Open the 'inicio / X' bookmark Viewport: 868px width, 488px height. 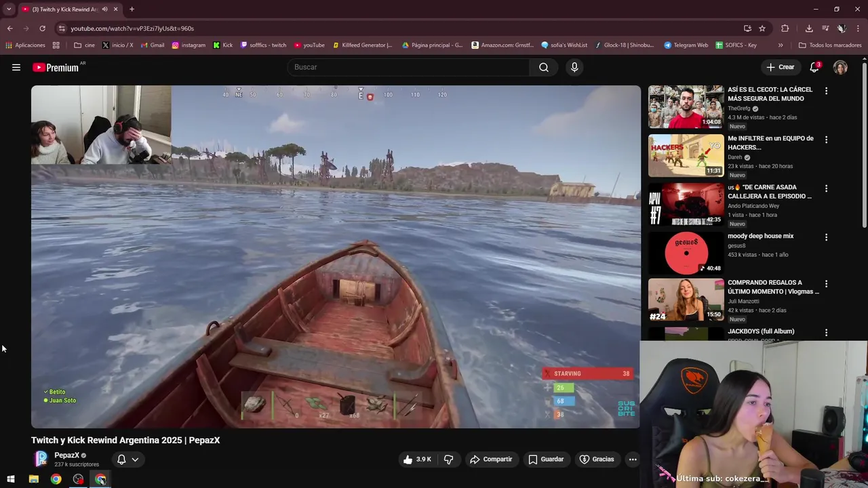coord(117,45)
